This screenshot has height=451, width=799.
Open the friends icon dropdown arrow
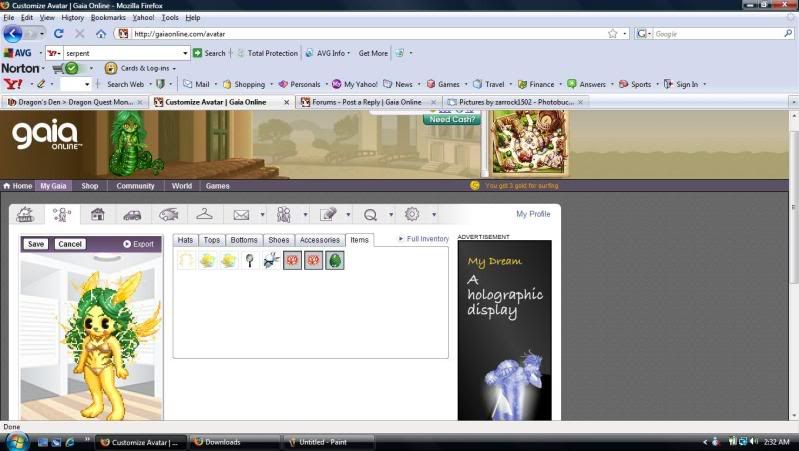[305, 215]
